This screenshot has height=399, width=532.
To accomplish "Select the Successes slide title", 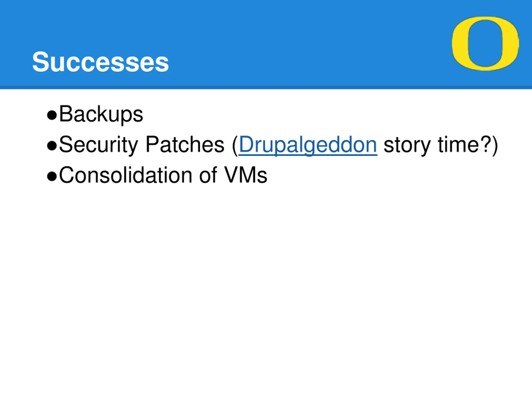I will pos(101,62).
